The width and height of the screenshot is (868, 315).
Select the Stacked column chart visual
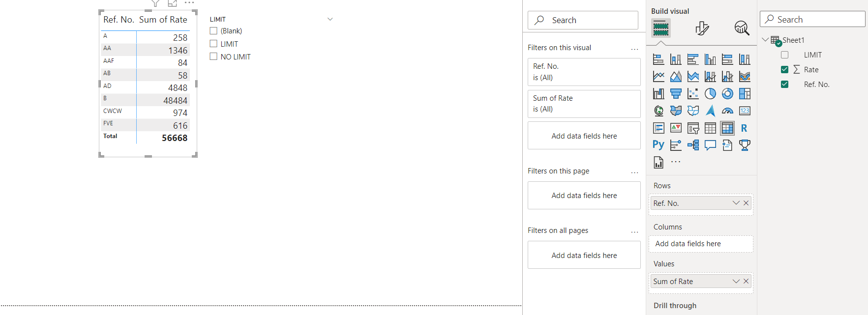676,59
